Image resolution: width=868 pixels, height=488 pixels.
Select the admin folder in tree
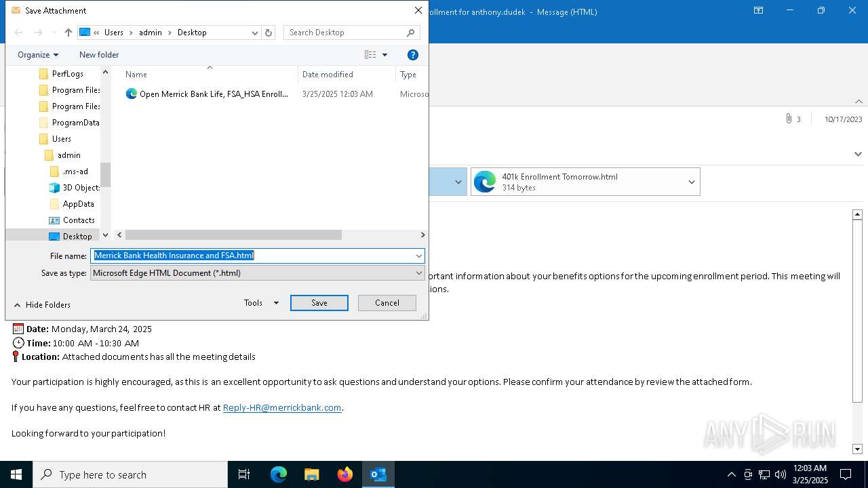click(x=68, y=155)
